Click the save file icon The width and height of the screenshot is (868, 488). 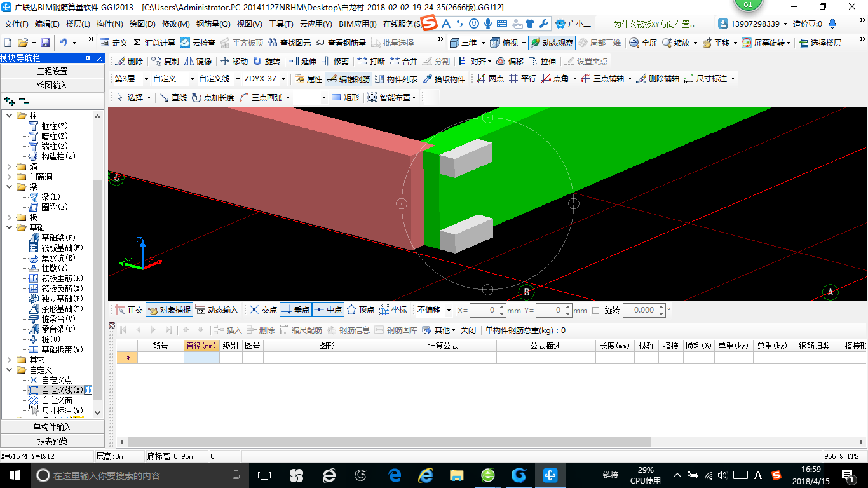point(45,43)
